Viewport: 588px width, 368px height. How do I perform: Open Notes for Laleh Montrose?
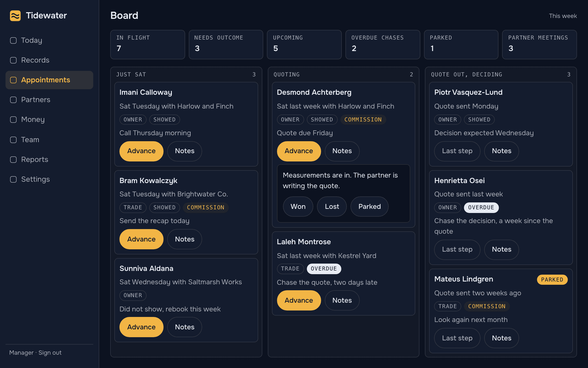pos(342,300)
